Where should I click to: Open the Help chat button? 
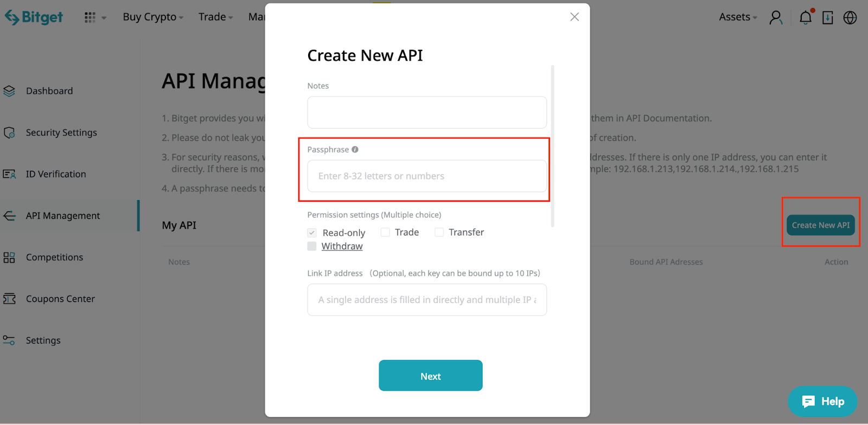pyautogui.click(x=822, y=401)
